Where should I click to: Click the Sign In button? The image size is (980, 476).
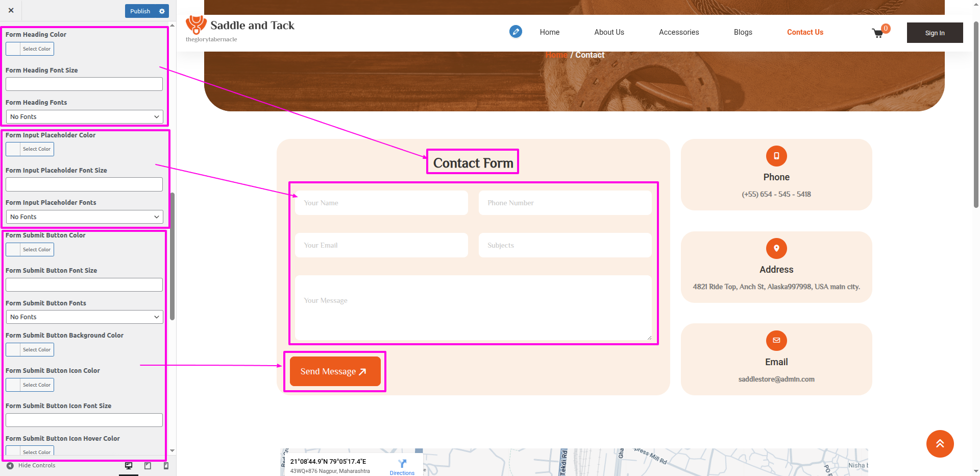coord(935,33)
